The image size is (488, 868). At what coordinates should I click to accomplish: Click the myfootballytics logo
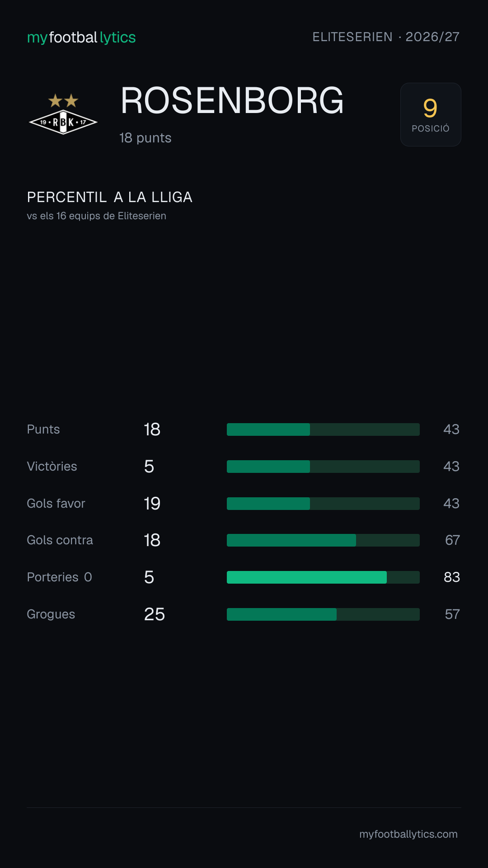pos(81,38)
